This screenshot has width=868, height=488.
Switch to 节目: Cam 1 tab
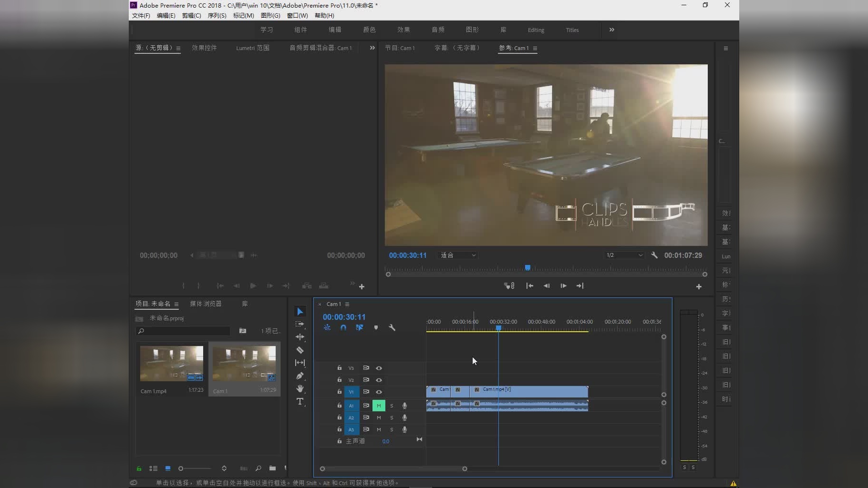click(x=400, y=48)
